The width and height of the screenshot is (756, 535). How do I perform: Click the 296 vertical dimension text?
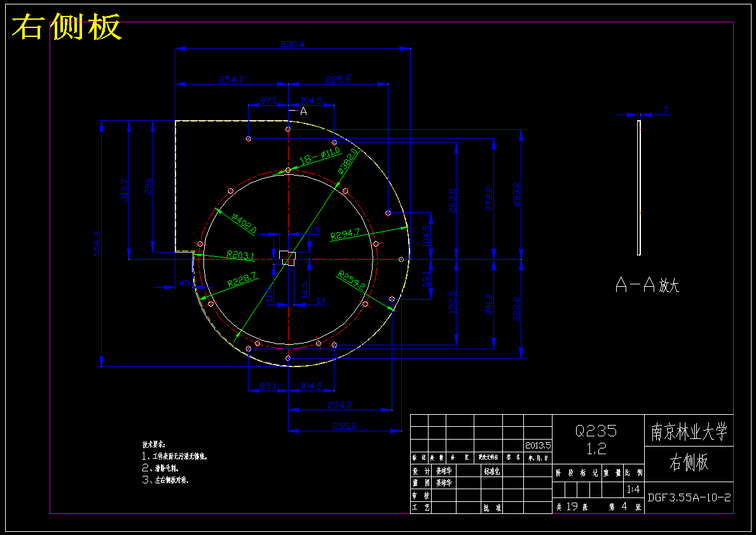click(x=149, y=186)
